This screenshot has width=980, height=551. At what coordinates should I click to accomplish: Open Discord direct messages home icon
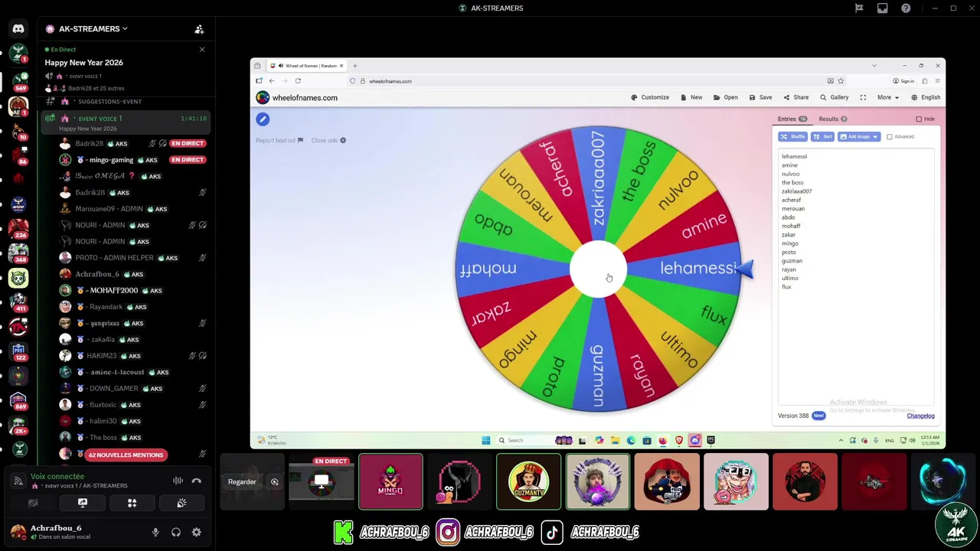point(18,29)
